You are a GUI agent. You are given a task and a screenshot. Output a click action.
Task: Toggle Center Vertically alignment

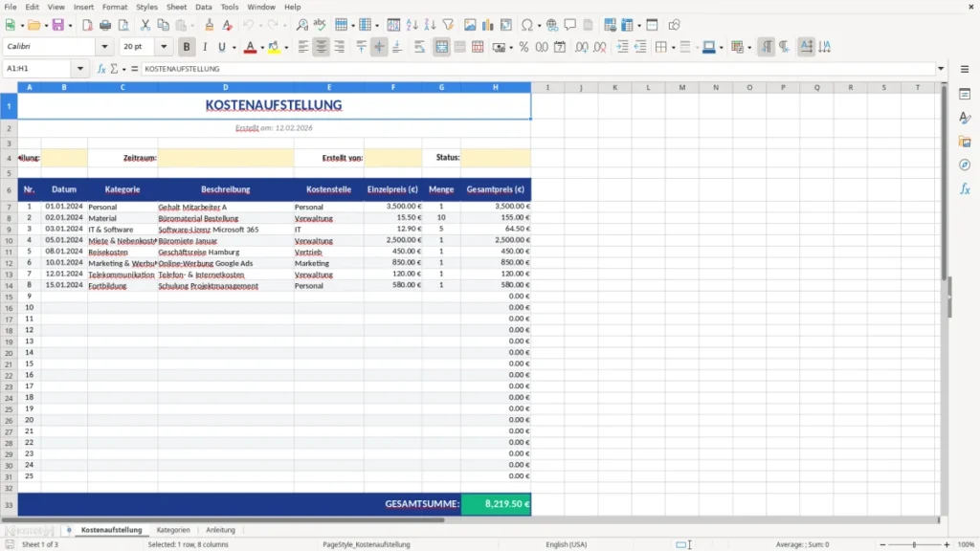[379, 47]
